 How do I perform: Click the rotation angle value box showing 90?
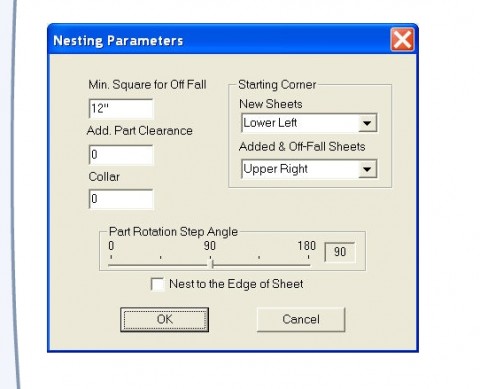[340, 252]
